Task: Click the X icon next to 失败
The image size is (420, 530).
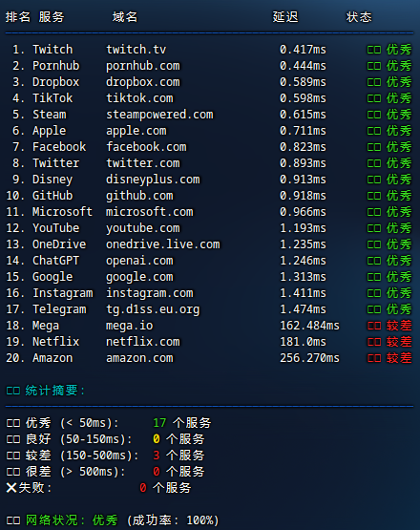Action: (11, 487)
